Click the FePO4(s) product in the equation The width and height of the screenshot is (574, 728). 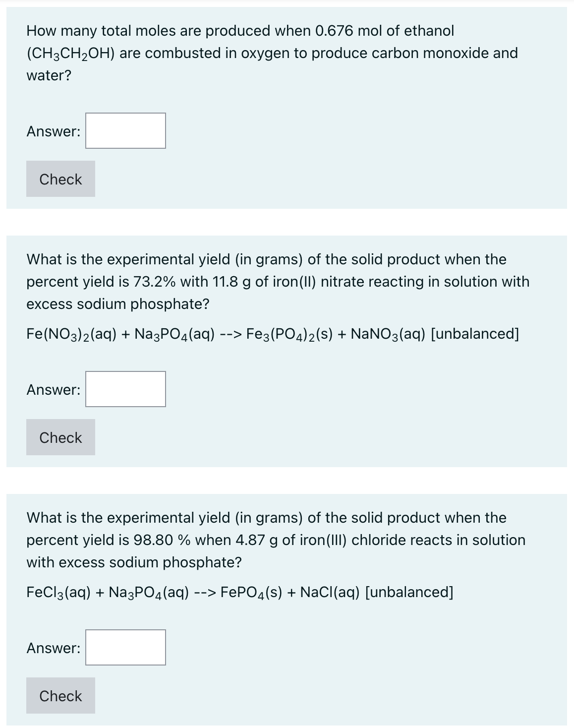251,593
